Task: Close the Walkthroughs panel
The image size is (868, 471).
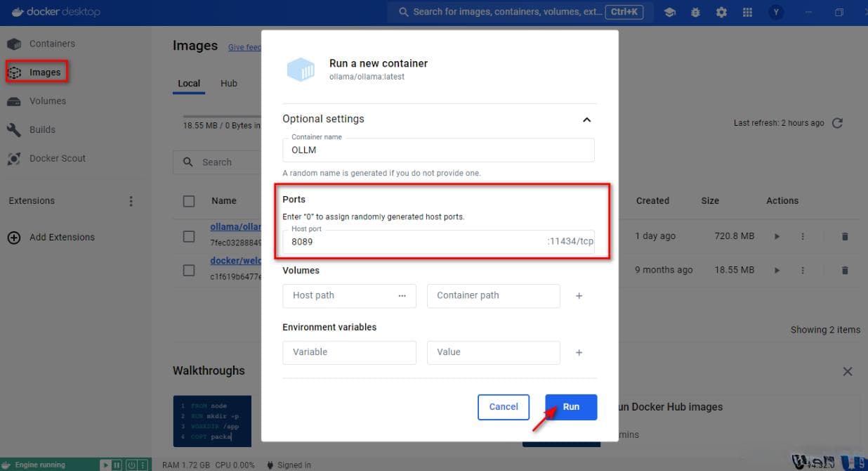Action: tap(848, 371)
